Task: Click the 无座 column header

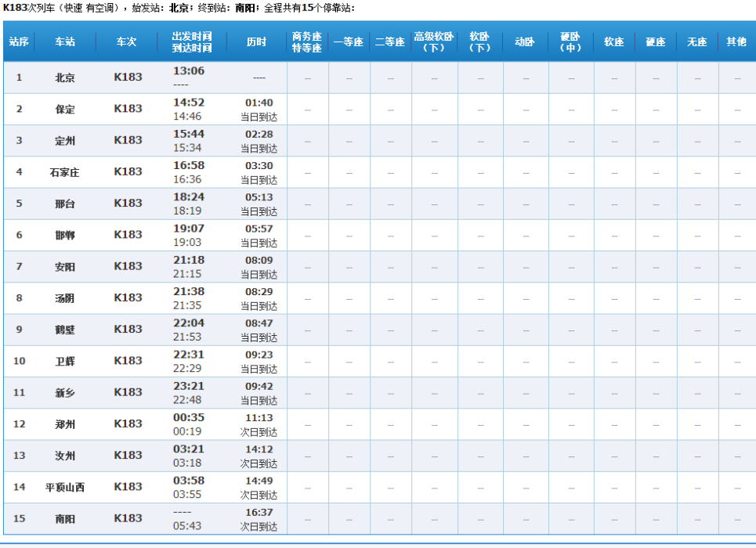Action: [697, 42]
